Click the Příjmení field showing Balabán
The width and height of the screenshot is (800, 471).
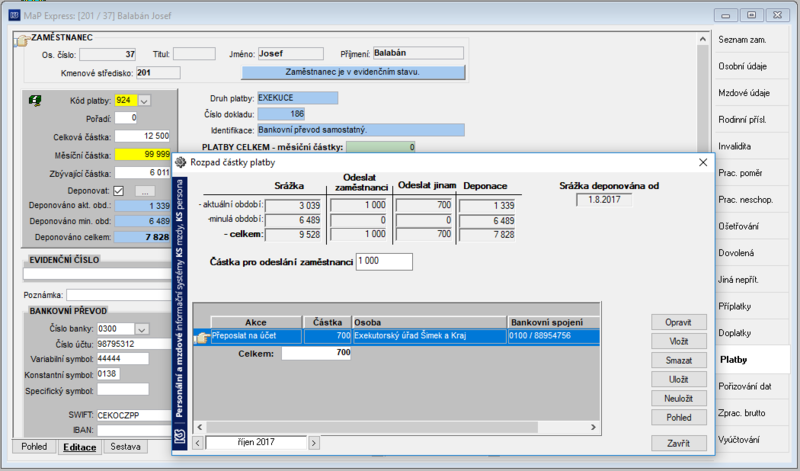point(418,53)
